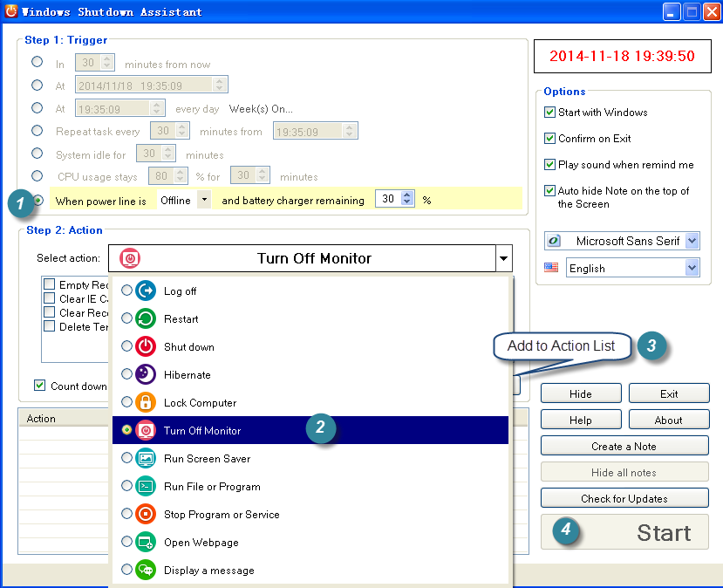This screenshot has width=723, height=588.
Task: Select the System idle for radio button
Action: pos(37,154)
